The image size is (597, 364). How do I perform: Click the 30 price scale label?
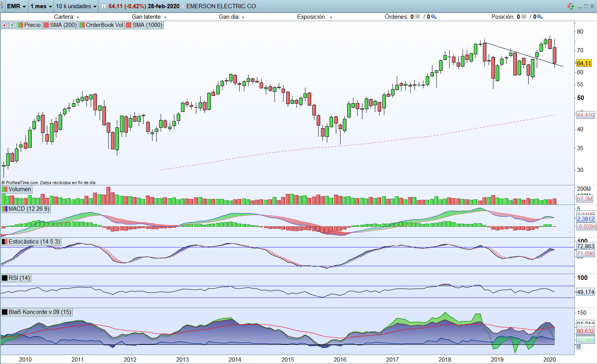(580, 170)
